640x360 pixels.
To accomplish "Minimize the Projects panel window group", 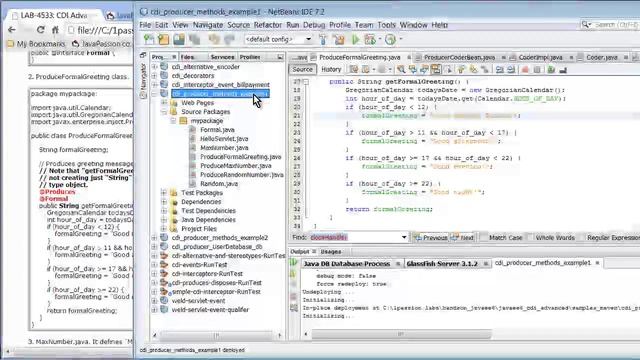I will pyautogui.click(x=280, y=57).
